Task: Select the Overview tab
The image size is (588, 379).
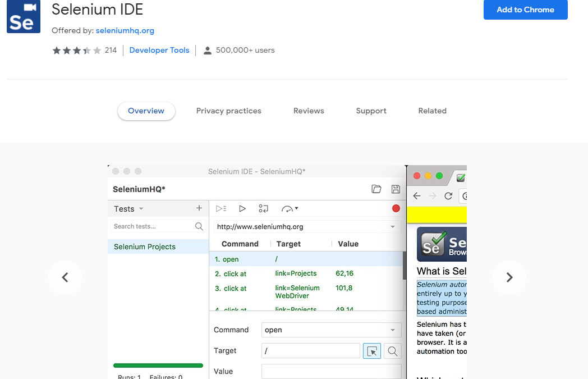Action: [146, 111]
